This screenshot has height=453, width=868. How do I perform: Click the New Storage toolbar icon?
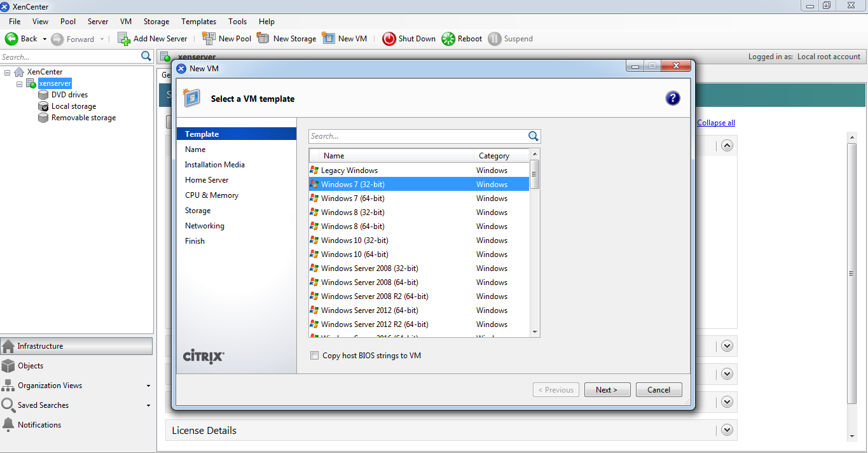[263, 39]
